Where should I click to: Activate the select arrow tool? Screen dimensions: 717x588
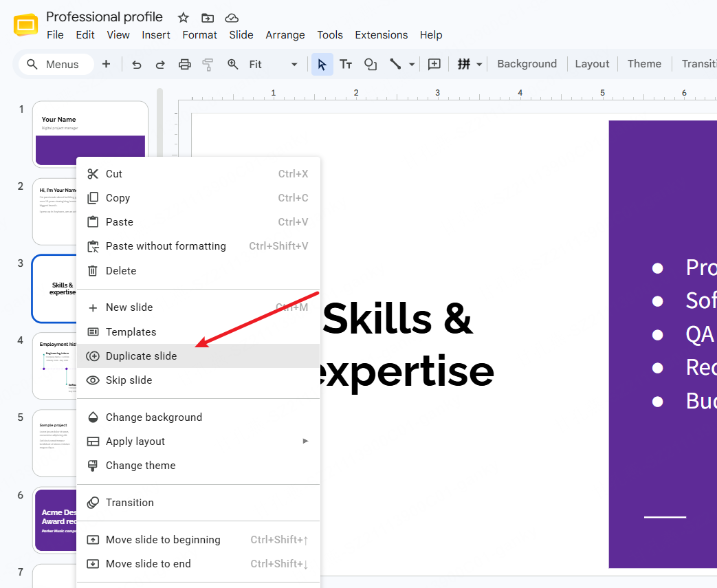322,65
